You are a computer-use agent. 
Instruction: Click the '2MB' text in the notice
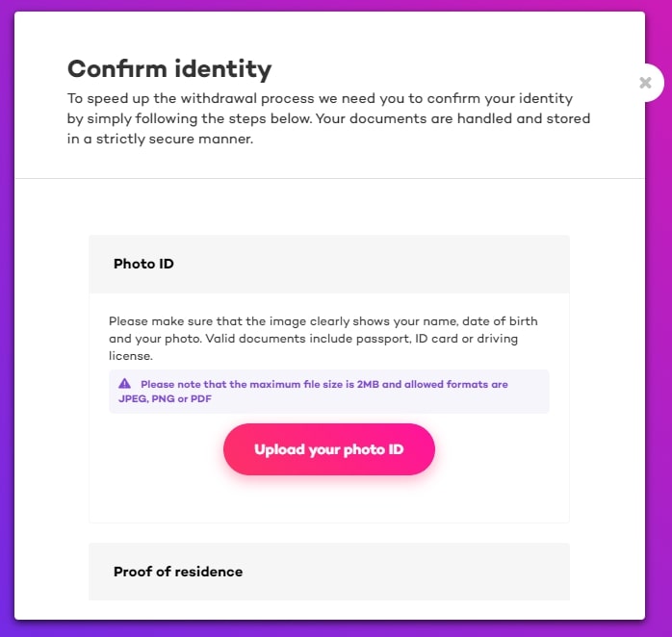(368, 384)
